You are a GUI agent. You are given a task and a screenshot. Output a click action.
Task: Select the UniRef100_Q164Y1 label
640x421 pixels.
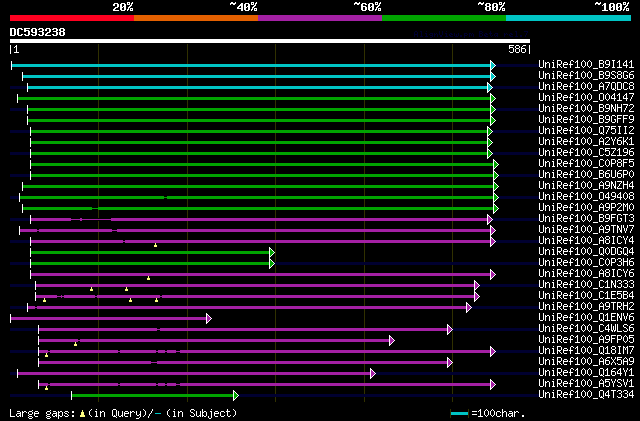click(x=586, y=373)
